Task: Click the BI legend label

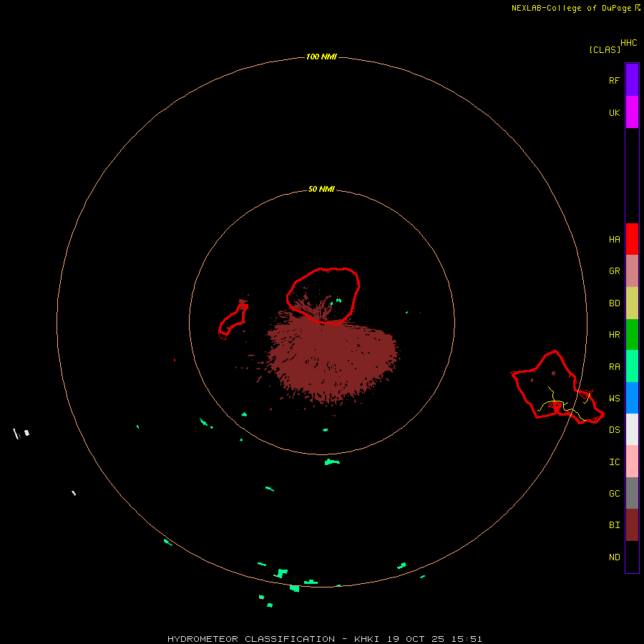Action: point(614,525)
